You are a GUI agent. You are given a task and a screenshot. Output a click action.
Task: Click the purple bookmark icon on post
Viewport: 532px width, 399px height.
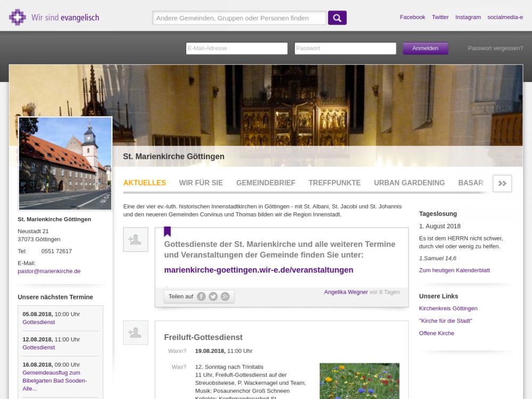167,231
